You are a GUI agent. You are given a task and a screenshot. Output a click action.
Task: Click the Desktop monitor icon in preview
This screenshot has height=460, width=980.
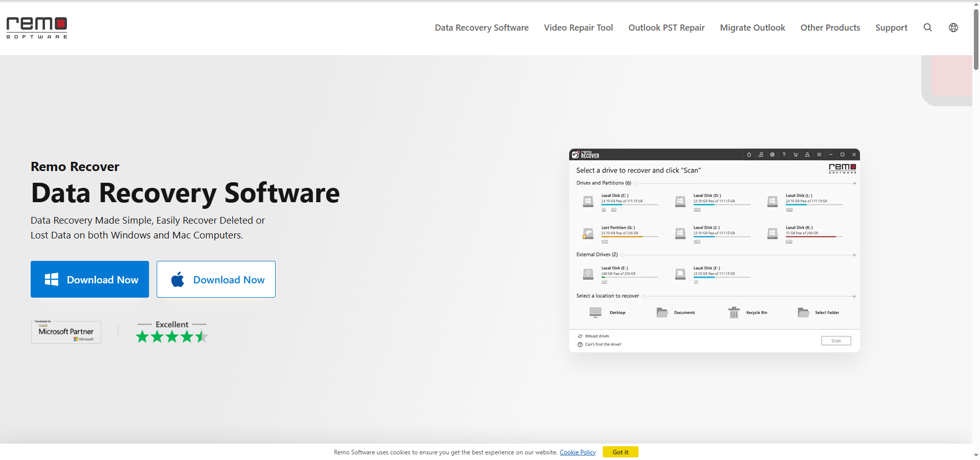[x=595, y=312]
